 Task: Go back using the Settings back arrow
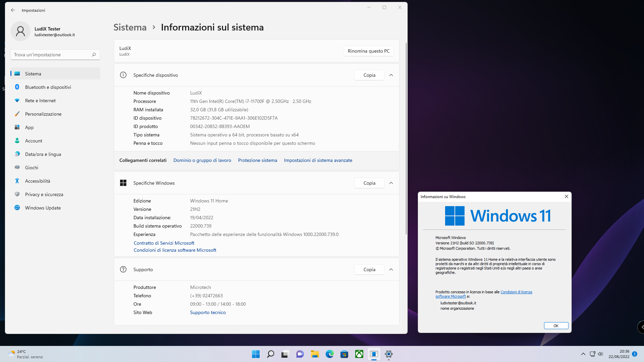pos(13,10)
